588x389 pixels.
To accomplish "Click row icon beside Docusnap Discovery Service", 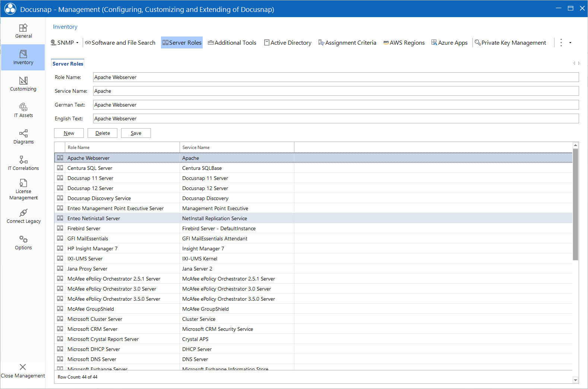I will point(60,198).
